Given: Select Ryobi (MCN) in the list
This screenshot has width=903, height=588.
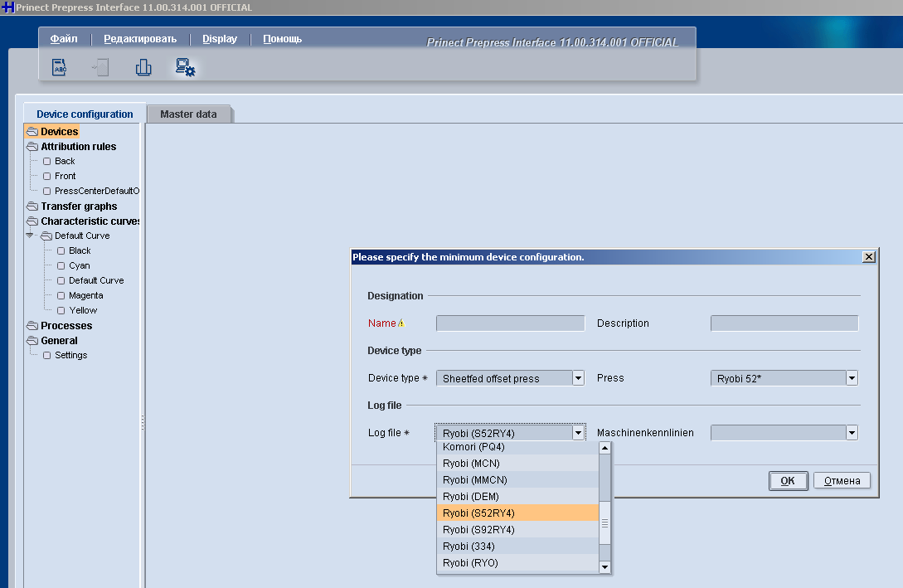Looking at the screenshot, I should point(517,463).
